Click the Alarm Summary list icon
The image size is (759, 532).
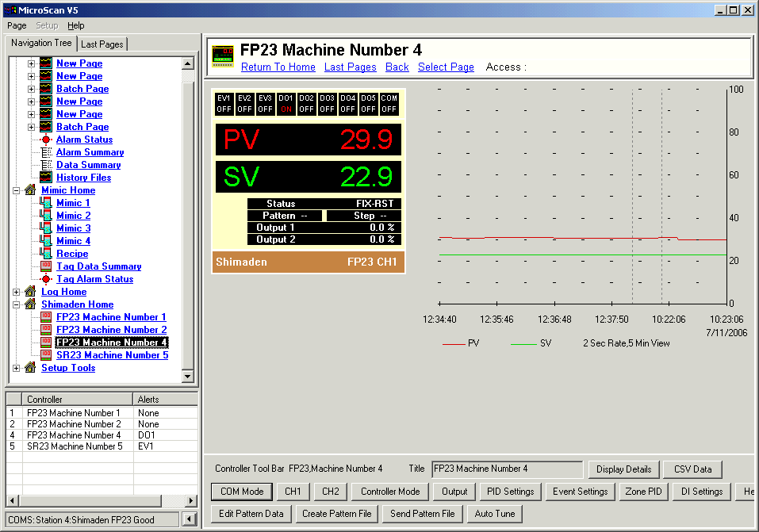pyautogui.click(x=46, y=152)
